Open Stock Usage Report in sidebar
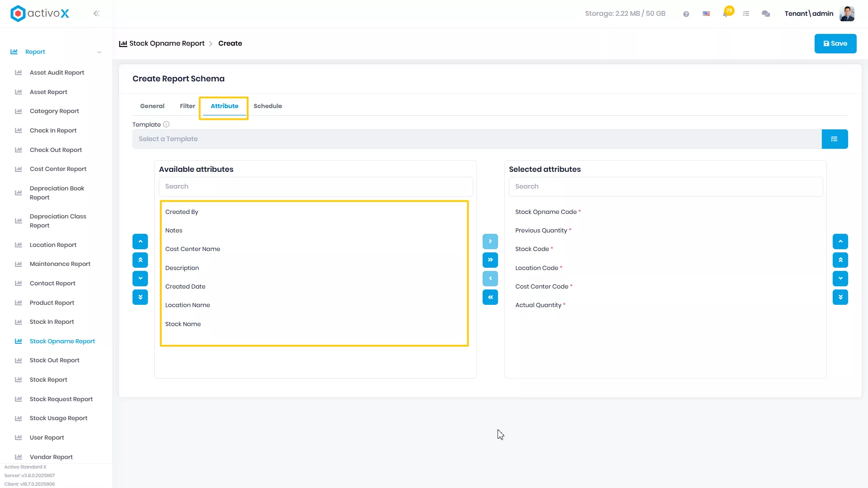This screenshot has height=488, width=868. point(58,418)
